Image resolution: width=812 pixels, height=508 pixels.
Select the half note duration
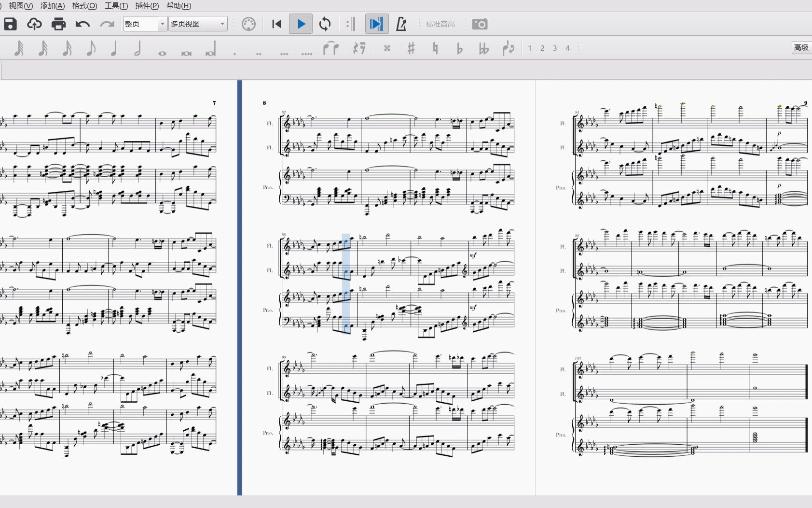[x=138, y=48]
